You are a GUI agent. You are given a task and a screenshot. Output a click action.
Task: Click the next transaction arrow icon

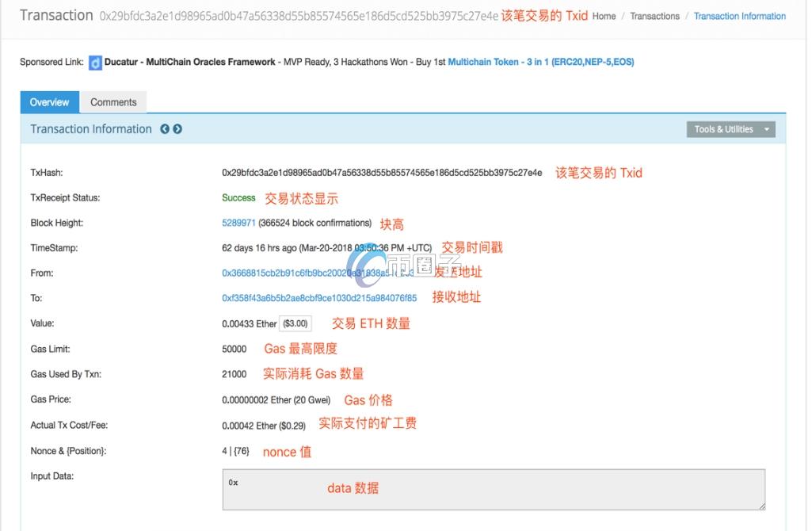[177, 128]
